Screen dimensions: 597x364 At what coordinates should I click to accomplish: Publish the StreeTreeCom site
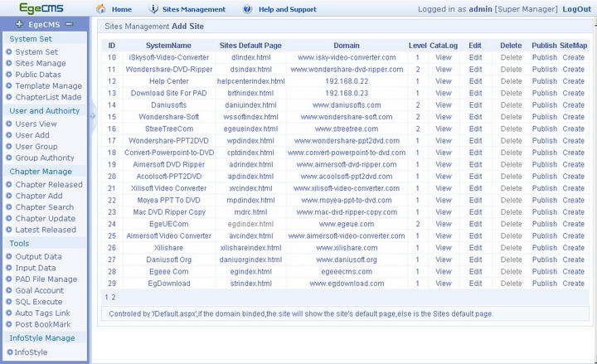point(545,129)
